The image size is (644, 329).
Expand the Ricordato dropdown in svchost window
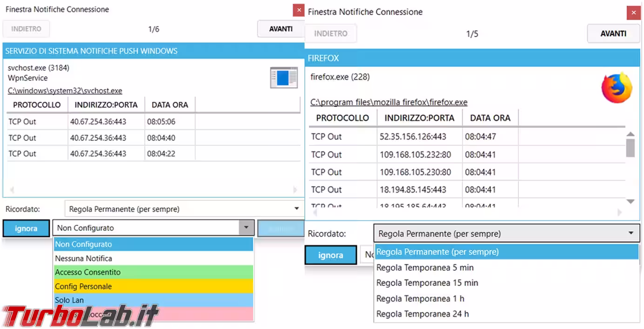(x=296, y=209)
